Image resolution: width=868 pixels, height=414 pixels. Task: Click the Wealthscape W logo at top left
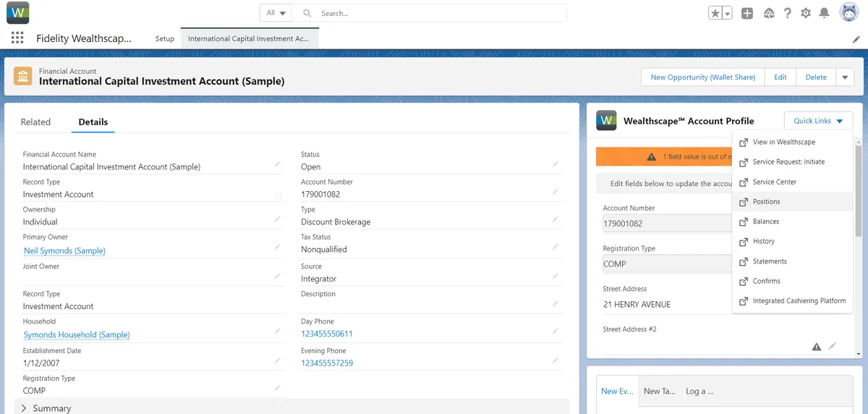[x=17, y=12]
